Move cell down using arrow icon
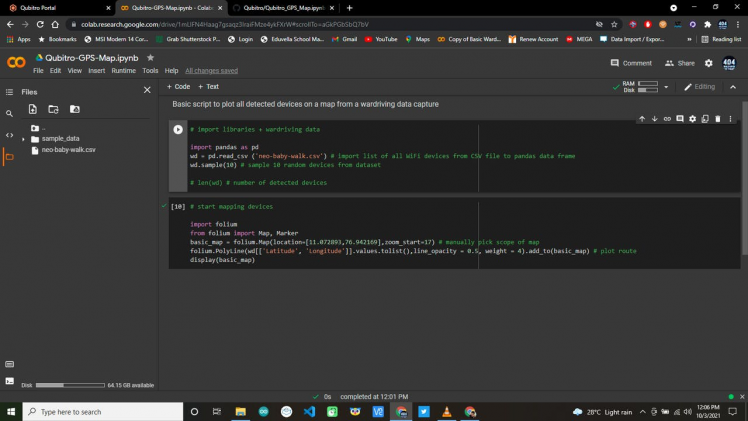 coord(654,119)
